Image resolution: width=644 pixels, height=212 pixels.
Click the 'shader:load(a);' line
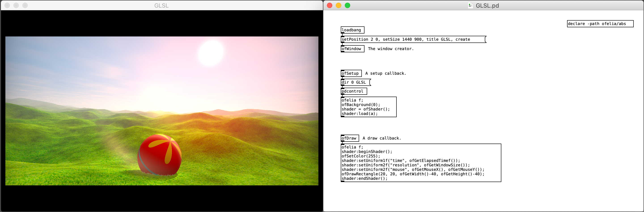pyautogui.click(x=360, y=114)
